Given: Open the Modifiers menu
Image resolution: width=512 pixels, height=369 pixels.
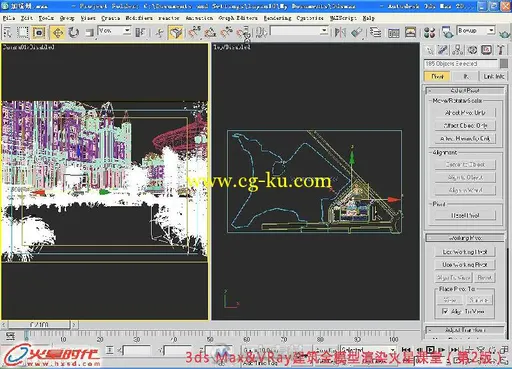Looking at the screenshot, I should click(x=139, y=18).
